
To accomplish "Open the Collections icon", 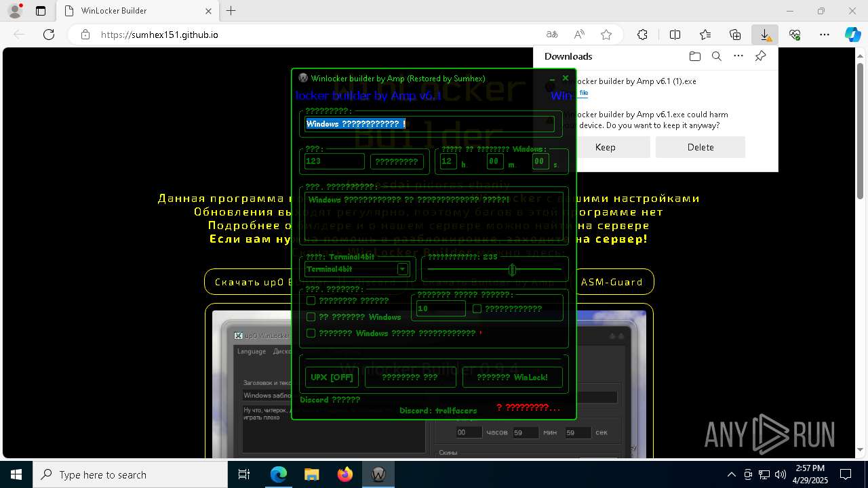I will pos(735,35).
